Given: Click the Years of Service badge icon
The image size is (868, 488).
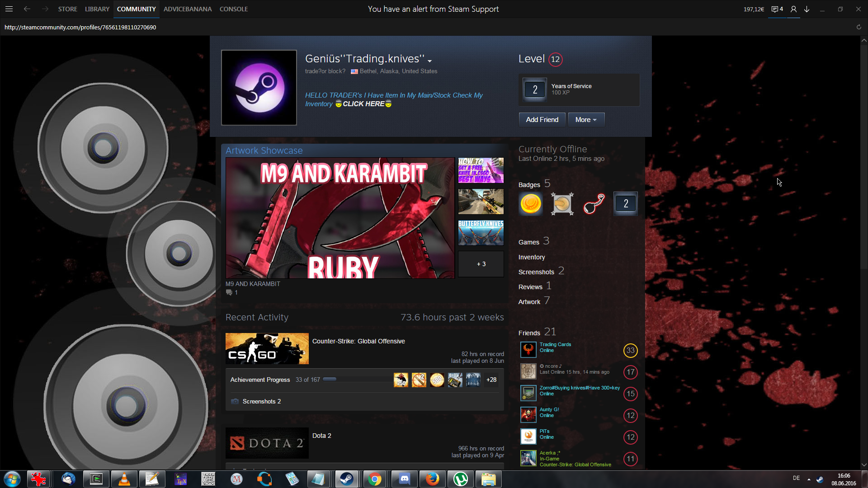Looking at the screenshot, I should (x=535, y=89).
